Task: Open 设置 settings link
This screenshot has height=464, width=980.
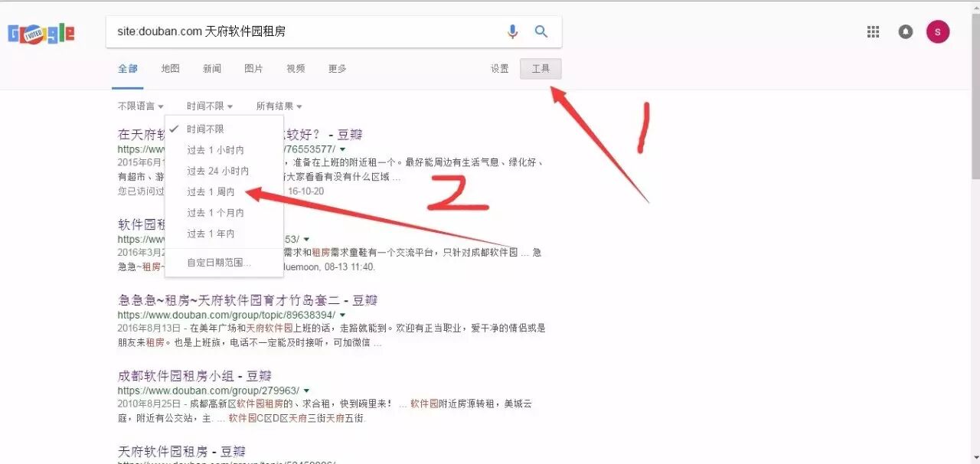Action: click(x=500, y=68)
